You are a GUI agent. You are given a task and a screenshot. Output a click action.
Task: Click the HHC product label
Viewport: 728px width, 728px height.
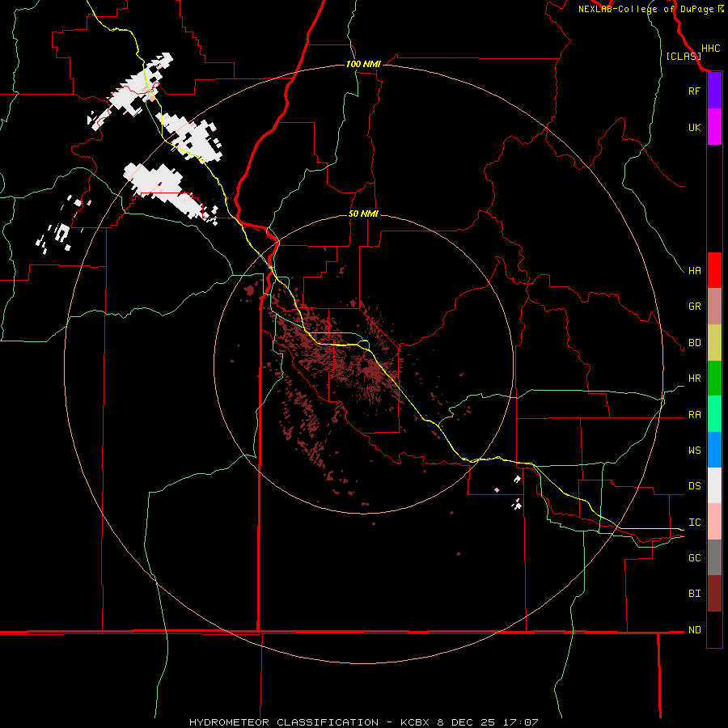click(710, 49)
